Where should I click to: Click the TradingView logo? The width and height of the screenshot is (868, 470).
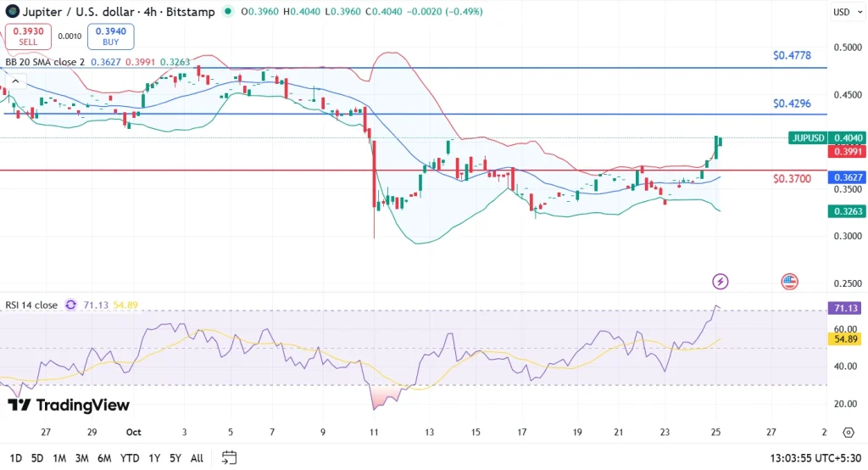(x=69, y=405)
